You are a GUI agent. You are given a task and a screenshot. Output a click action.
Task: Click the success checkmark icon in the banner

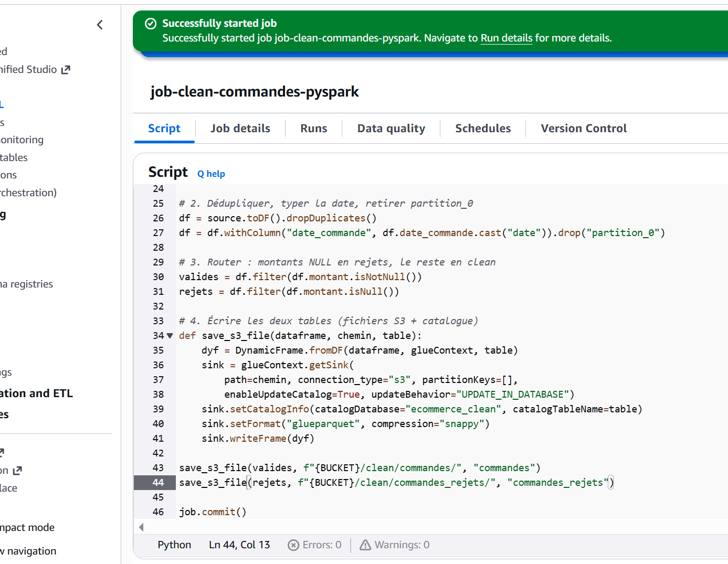[x=151, y=24]
